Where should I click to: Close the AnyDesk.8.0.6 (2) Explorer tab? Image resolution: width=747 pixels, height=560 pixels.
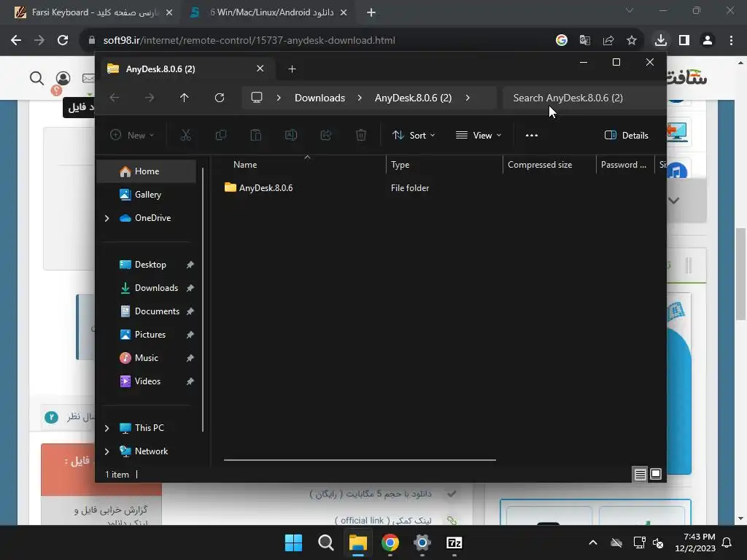pyautogui.click(x=260, y=69)
